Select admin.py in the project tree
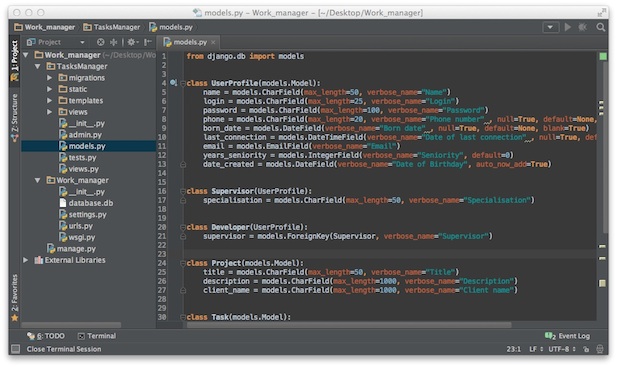Image resolution: width=617 pixels, height=367 pixels. click(80, 135)
